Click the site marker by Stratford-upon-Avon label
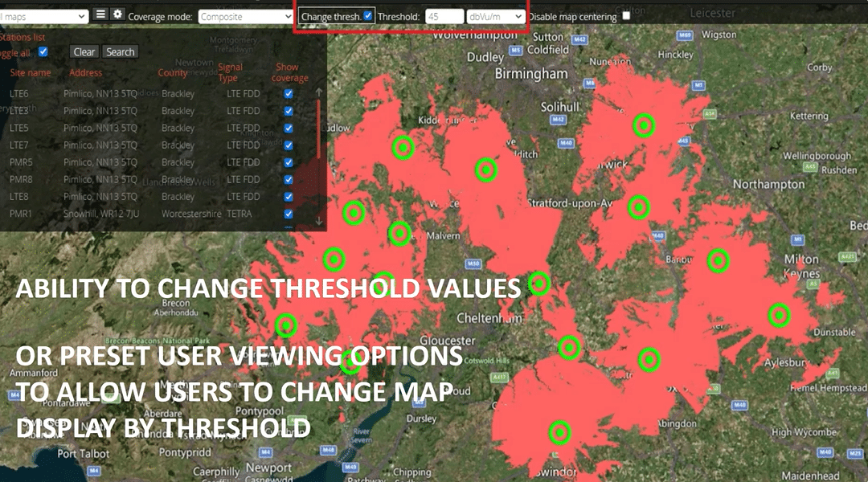This screenshot has height=482, width=868. point(639,207)
